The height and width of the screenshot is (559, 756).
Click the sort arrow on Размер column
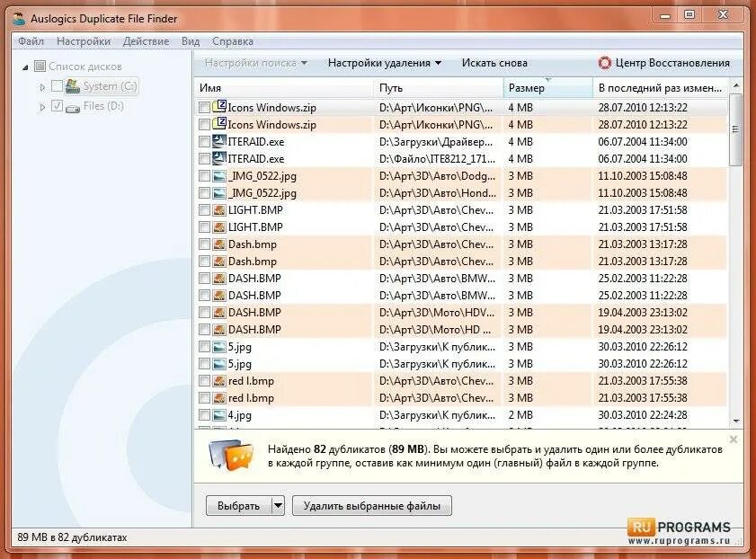coord(547,79)
